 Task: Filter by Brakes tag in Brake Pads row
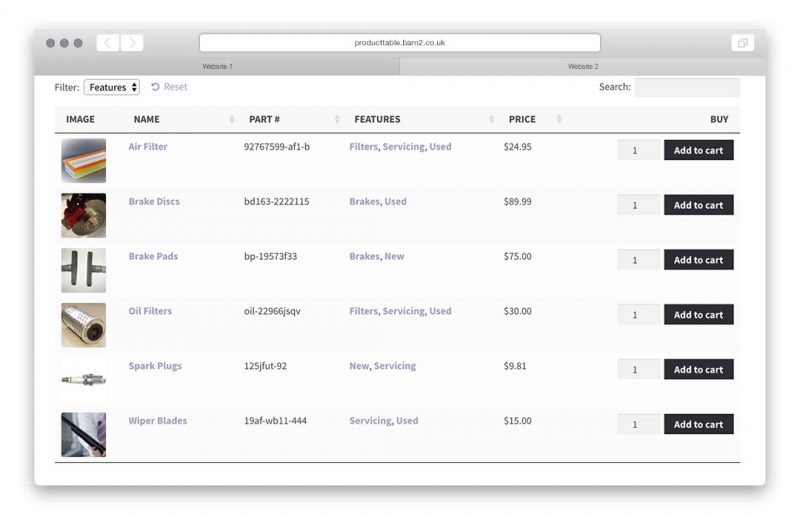[x=364, y=256]
